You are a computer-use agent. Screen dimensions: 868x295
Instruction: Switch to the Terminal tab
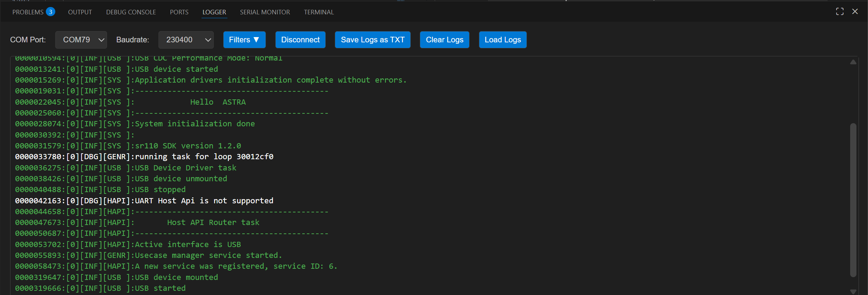pyautogui.click(x=319, y=12)
